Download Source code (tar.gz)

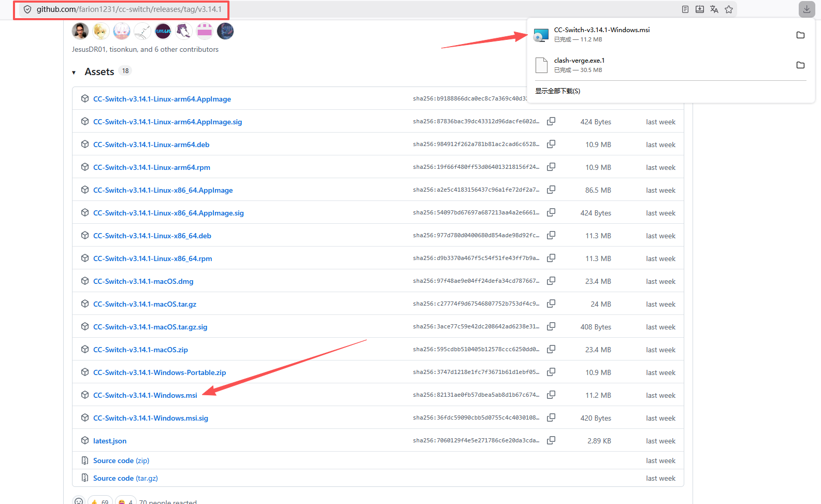click(x=125, y=478)
